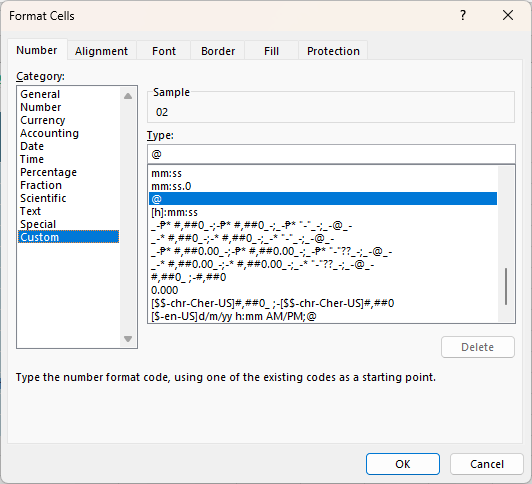Select the first peso #,##0 accounting format

point(323,225)
